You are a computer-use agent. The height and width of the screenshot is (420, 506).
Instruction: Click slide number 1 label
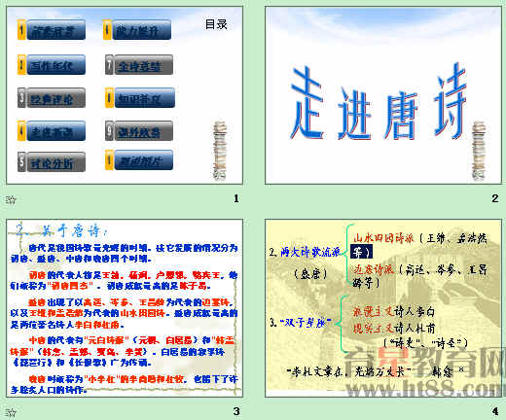tap(236, 198)
